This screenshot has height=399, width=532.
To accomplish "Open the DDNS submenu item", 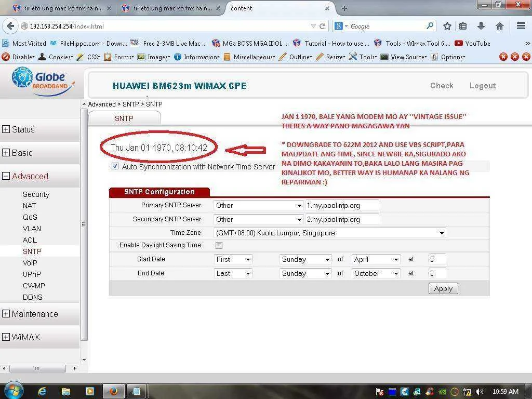I will [x=33, y=297].
